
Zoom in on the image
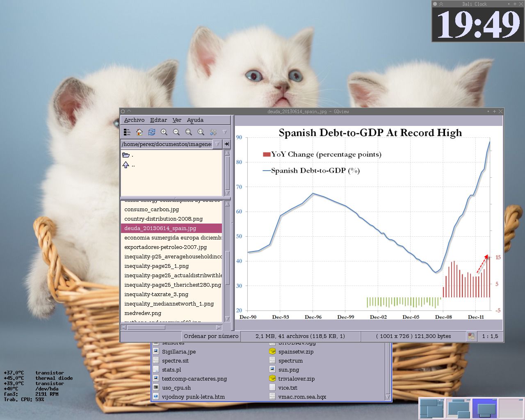coord(164,132)
